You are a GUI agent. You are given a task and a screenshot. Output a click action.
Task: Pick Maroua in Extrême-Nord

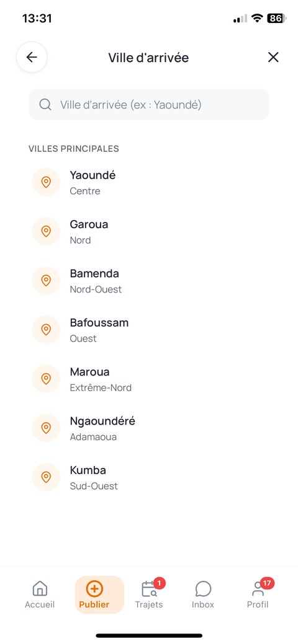149,379
